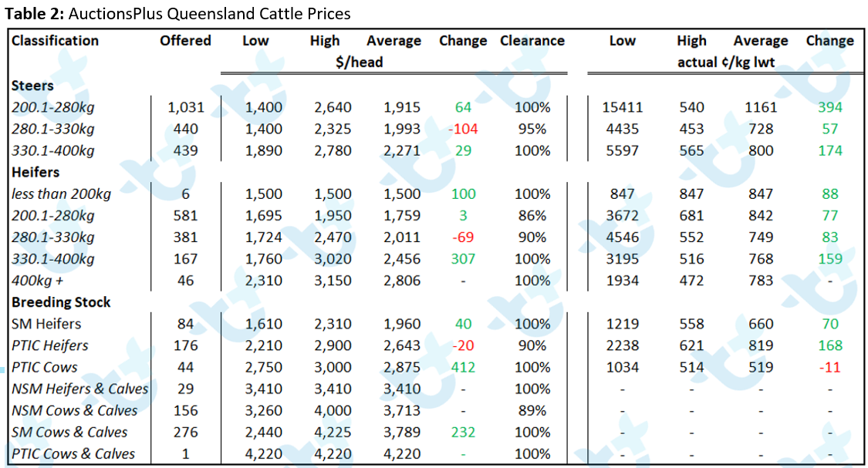The image size is (868, 468).
Task: Select the Heifers section heading
Action: pos(35,172)
